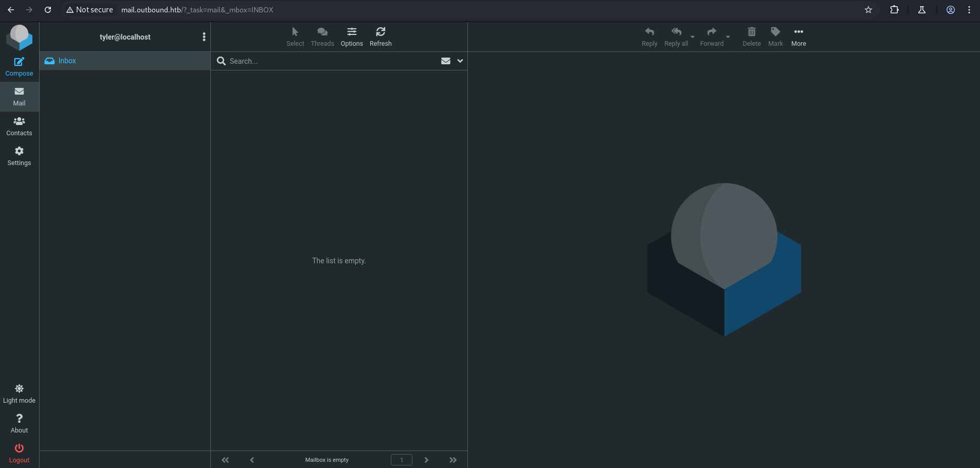Open the Reply all dropdown arrow
Screen dimensions: 980x468
pos(693,37)
